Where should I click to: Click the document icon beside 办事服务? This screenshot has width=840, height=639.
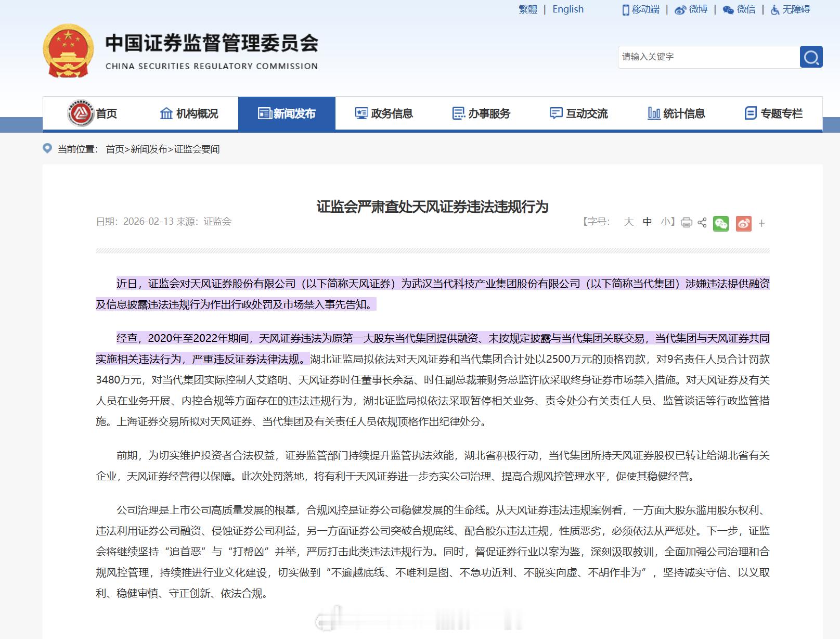[459, 113]
